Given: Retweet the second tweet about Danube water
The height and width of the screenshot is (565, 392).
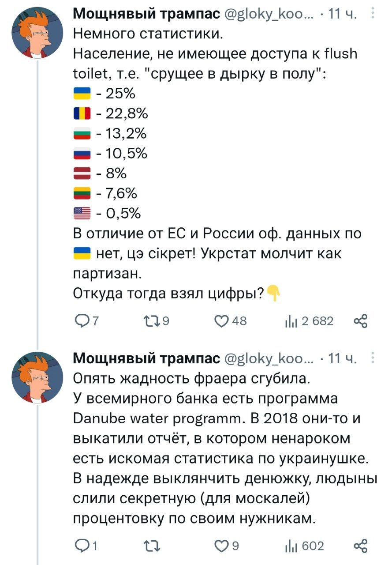Looking at the screenshot, I should 153,546.
